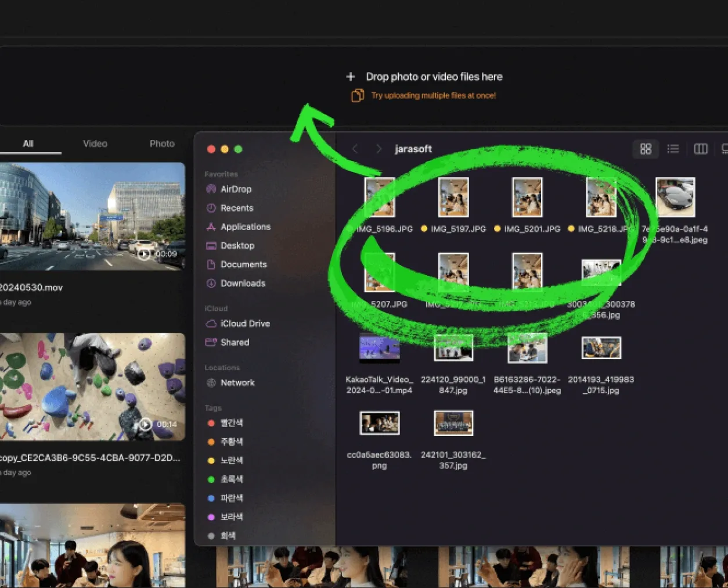Click Drop photo or video files here
The height and width of the screenshot is (588, 728).
433,77
